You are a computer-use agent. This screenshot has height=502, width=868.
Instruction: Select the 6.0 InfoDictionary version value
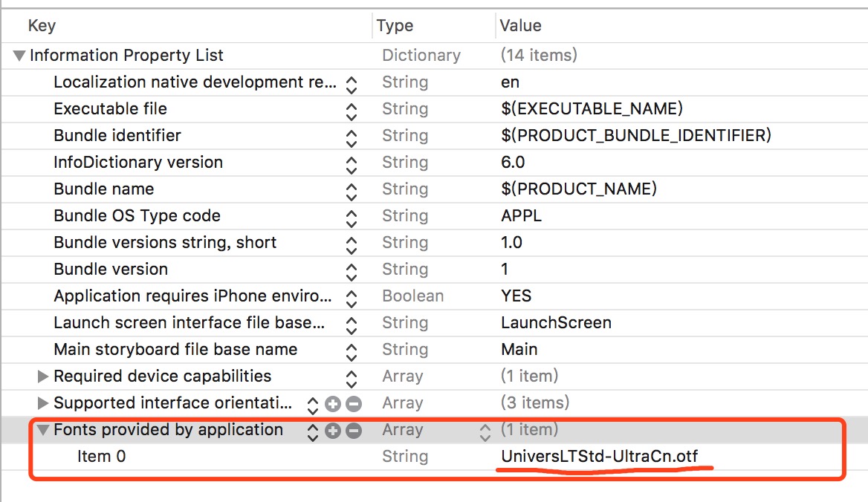(514, 162)
